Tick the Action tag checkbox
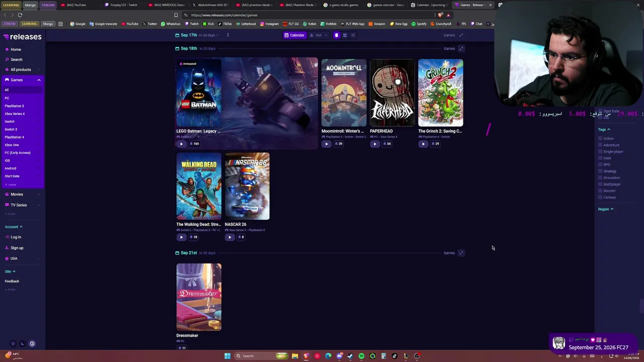The height and width of the screenshot is (362, 644). click(x=600, y=139)
